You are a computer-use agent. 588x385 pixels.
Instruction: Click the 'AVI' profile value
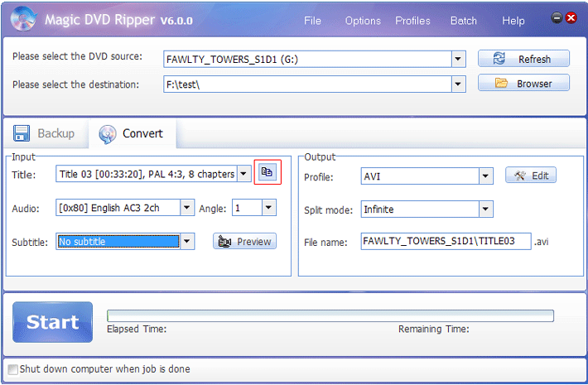(372, 176)
